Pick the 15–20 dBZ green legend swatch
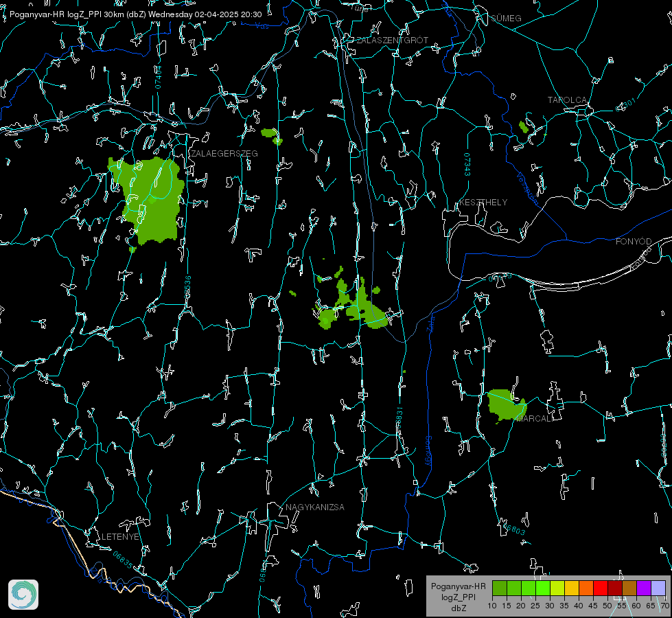This screenshot has height=618, width=672. pyautogui.click(x=514, y=588)
